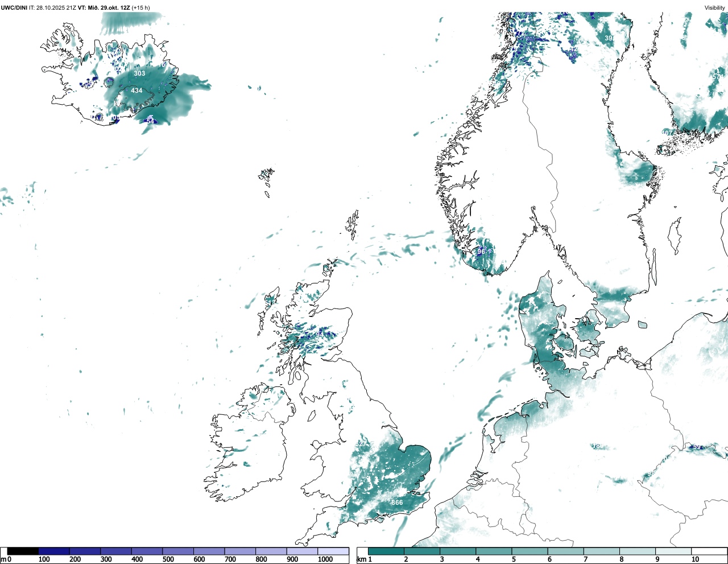Click the 700–800 m legend swatch
Viewport: 728px width, 564px height.
(x=240, y=551)
